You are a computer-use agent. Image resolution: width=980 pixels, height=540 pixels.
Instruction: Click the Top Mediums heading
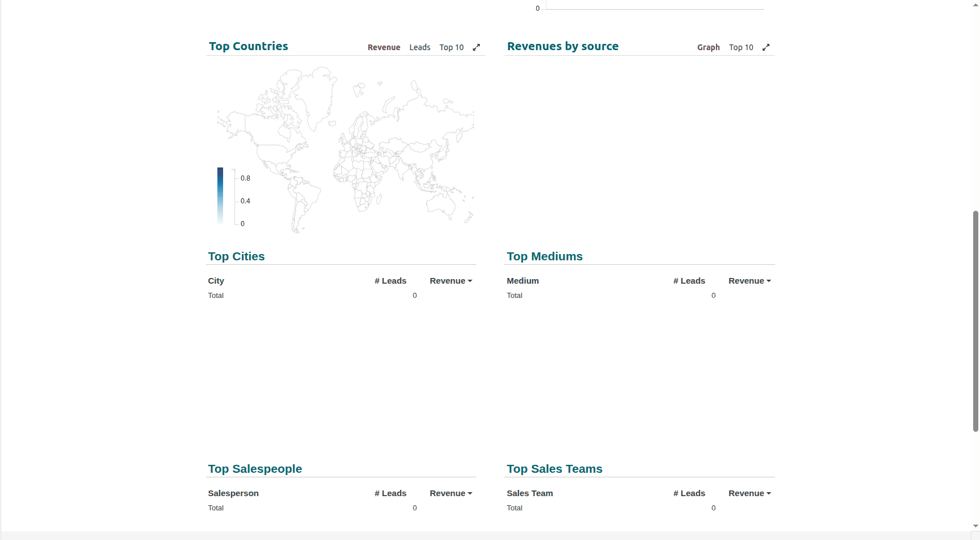tap(545, 256)
